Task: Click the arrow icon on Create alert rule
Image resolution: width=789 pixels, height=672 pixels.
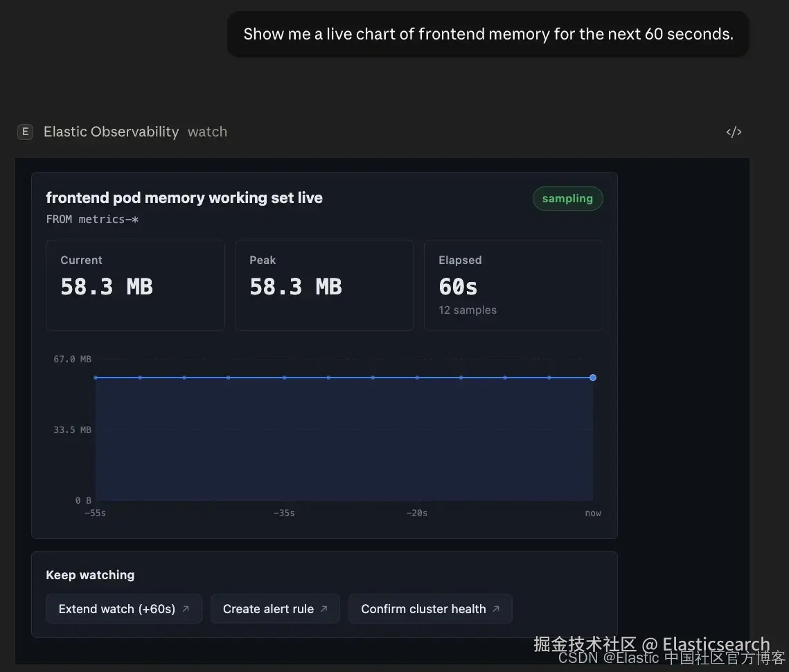Action: [324, 609]
